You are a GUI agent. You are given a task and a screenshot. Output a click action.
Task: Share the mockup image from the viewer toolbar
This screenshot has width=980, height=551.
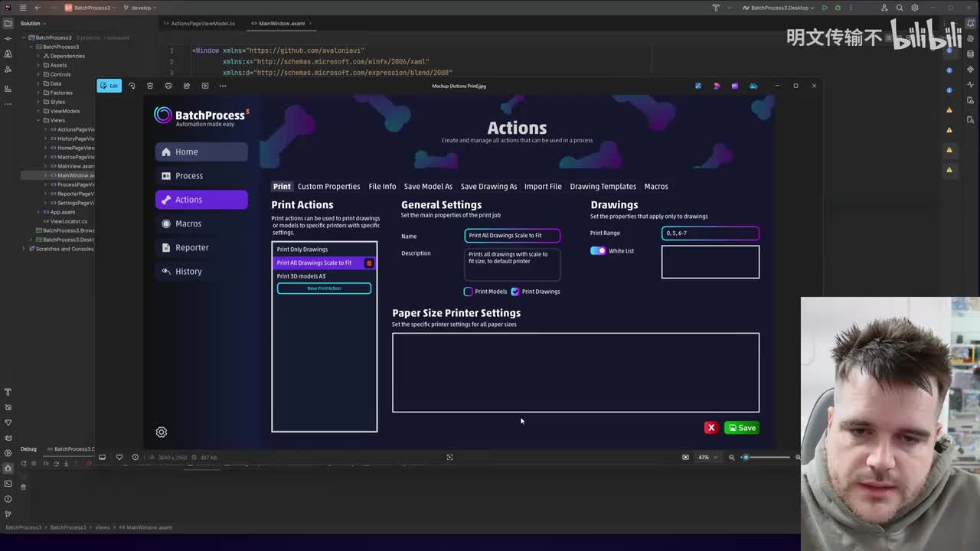186,86
